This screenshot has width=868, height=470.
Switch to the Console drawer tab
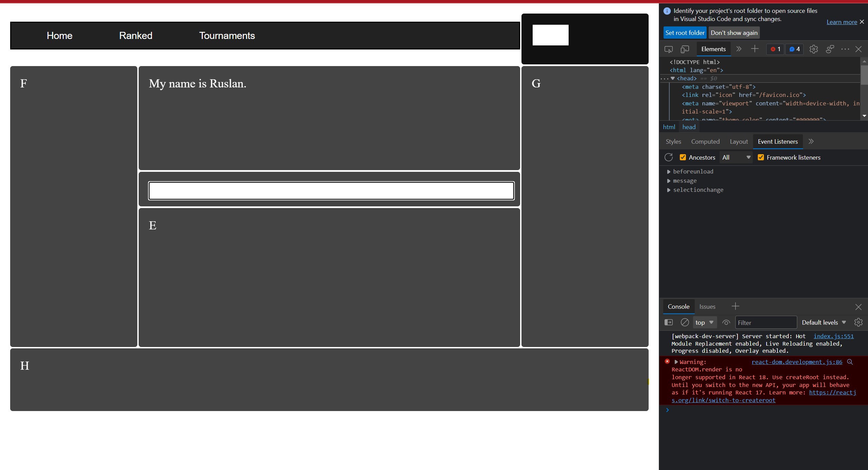(x=678, y=307)
